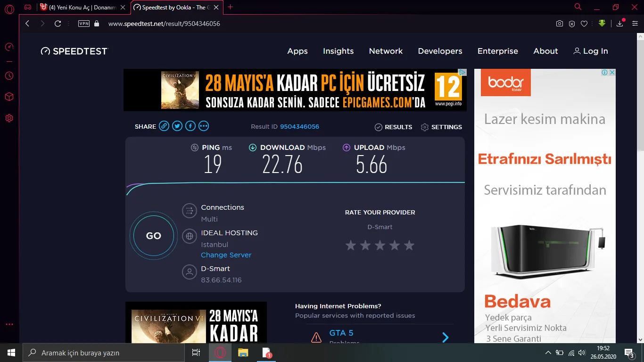Open Opera's download manager icon
This screenshot has height=362, width=644.
click(619, 23)
